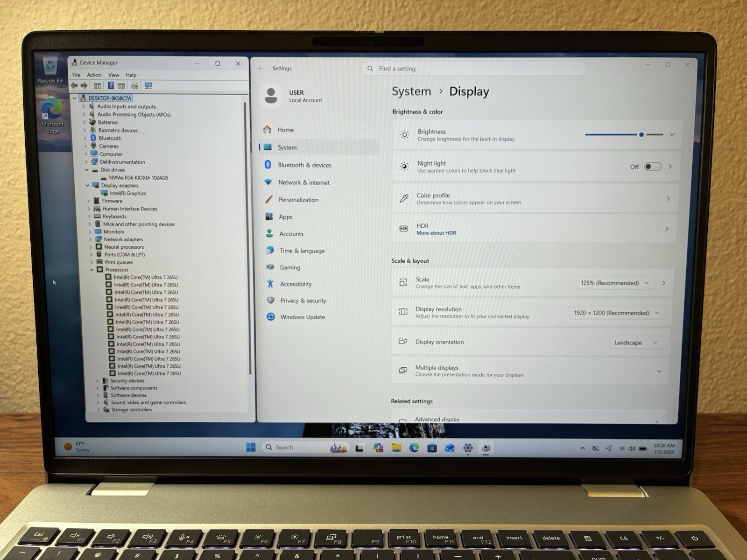Open the Color profile settings
Screen dimensions: 747x560
(x=536, y=198)
